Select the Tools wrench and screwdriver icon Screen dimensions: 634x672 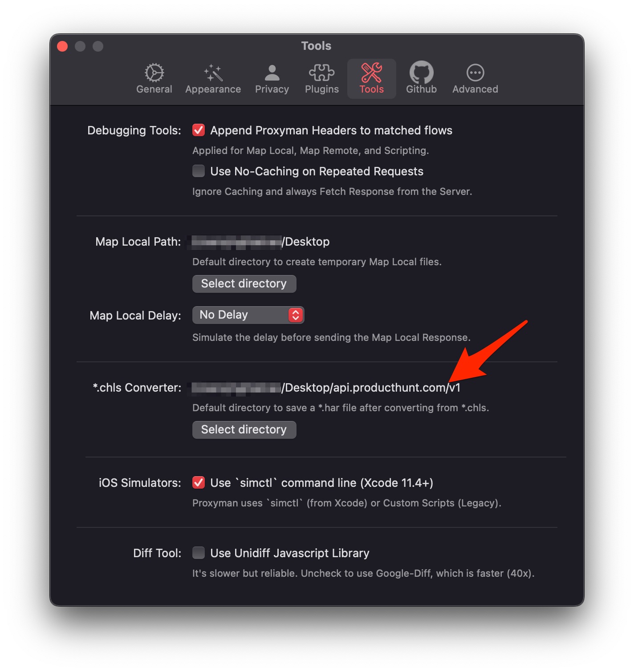[371, 73]
